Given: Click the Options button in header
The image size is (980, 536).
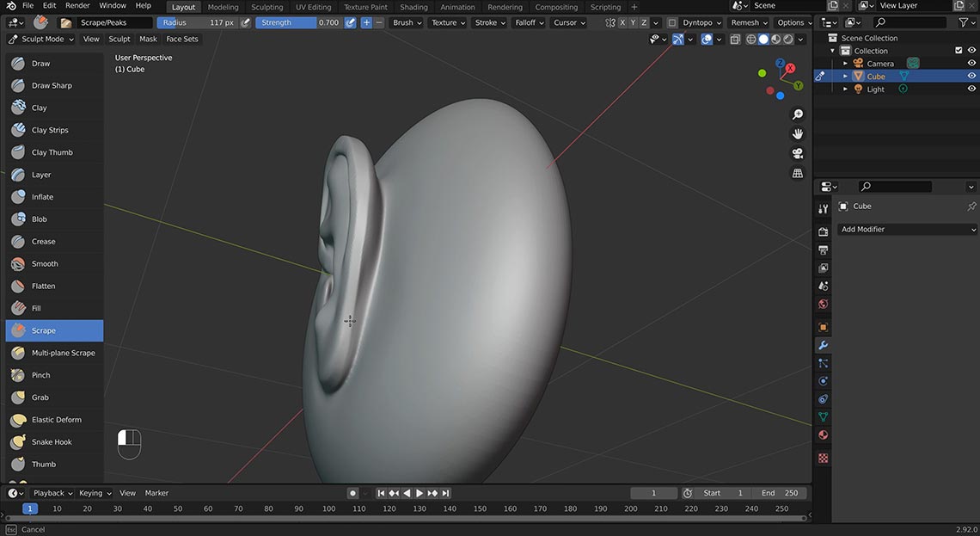Looking at the screenshot, I should point(794,22).
